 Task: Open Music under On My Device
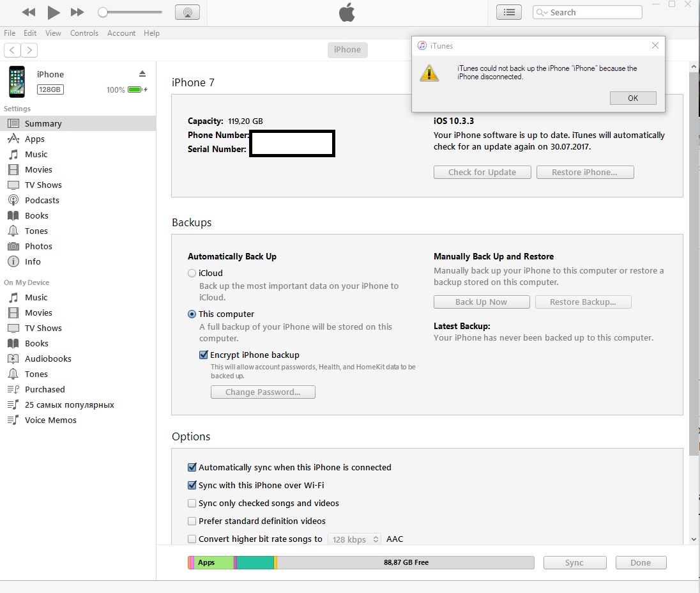pyautogui.click(x=78, y=297)
